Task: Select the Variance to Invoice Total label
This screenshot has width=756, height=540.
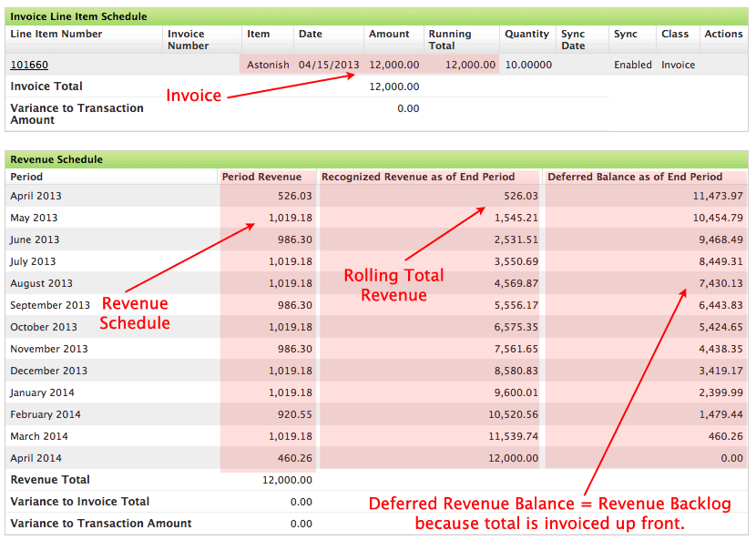Action: (79, 502)
